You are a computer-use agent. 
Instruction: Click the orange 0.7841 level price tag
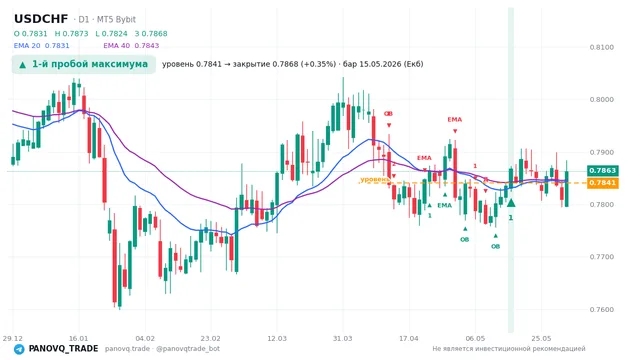tap(602, 183)
